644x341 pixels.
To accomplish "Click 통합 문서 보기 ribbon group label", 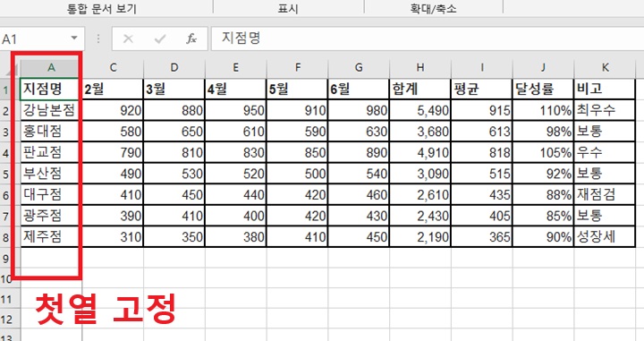I will click(101, 9).
